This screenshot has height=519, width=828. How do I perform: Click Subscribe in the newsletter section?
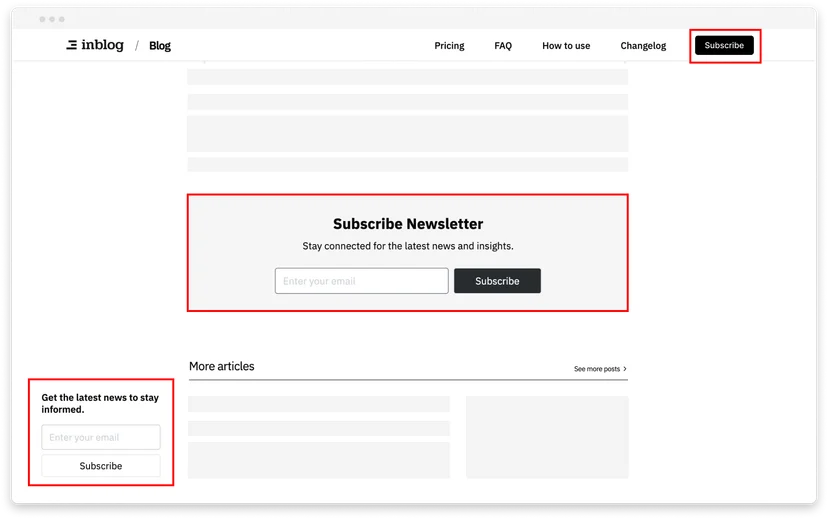497,281
